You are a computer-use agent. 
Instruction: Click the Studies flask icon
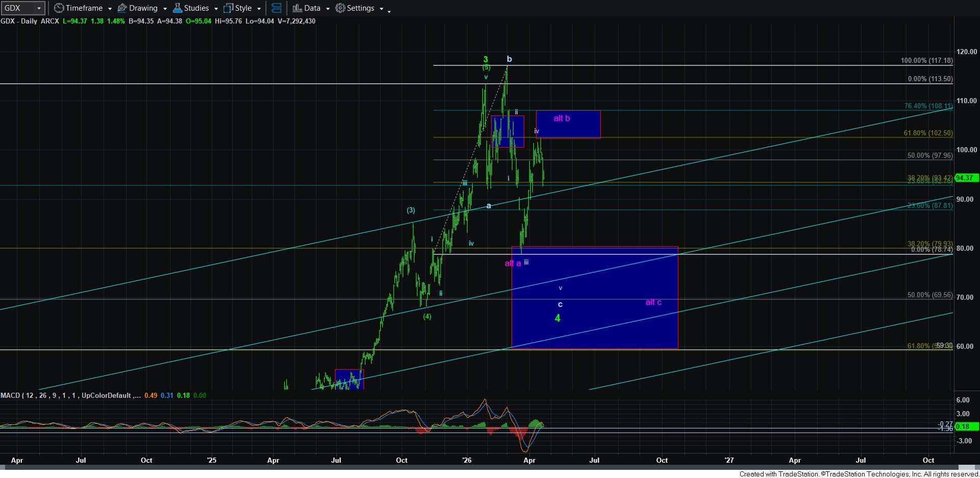click(177, 8)
